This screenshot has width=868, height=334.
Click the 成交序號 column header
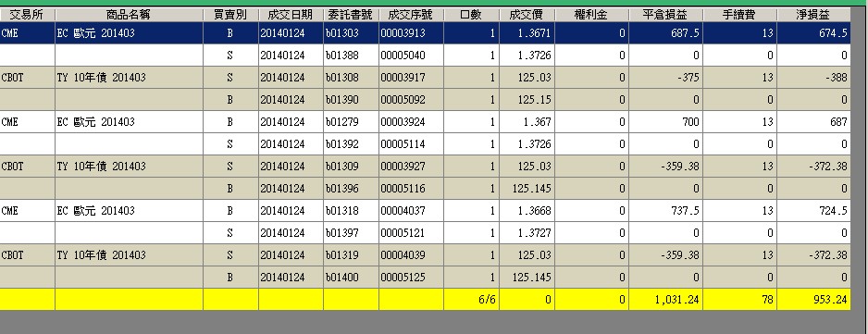(411, 15)
